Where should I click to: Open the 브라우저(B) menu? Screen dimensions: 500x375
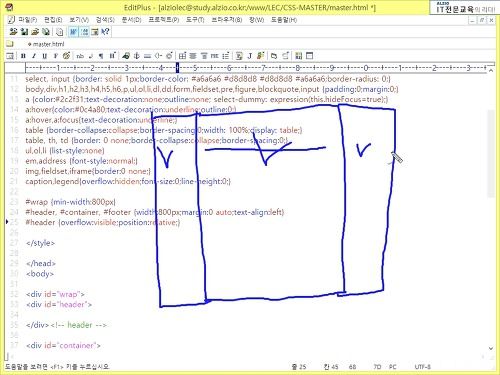click(x=227, y=20)
